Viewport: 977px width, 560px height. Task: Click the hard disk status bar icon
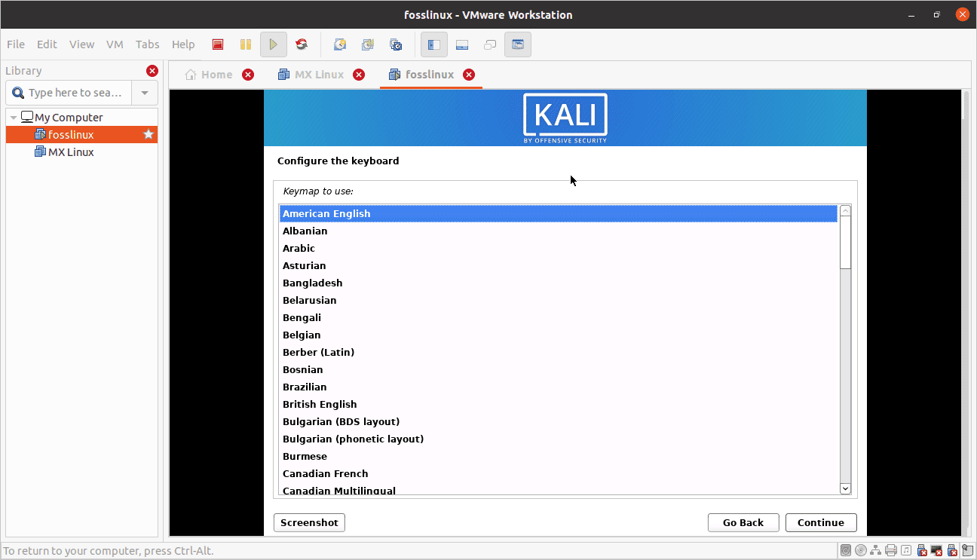[x=846, y=550]
